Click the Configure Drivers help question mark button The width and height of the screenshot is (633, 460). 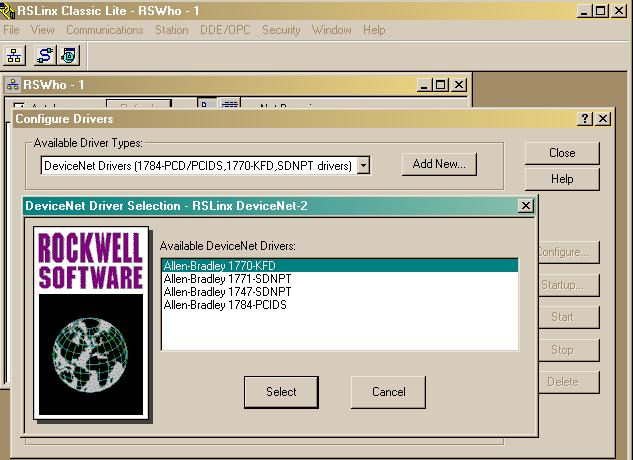(585, 119)
